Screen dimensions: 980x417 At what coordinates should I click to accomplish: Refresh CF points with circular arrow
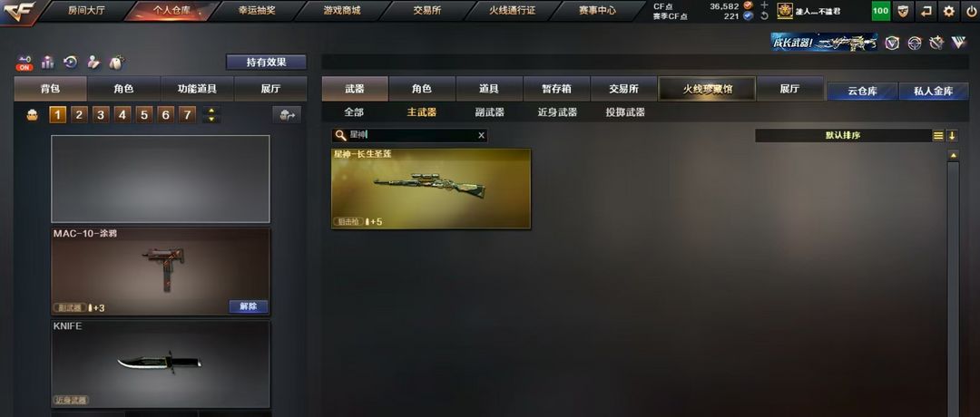pos(764,16)
